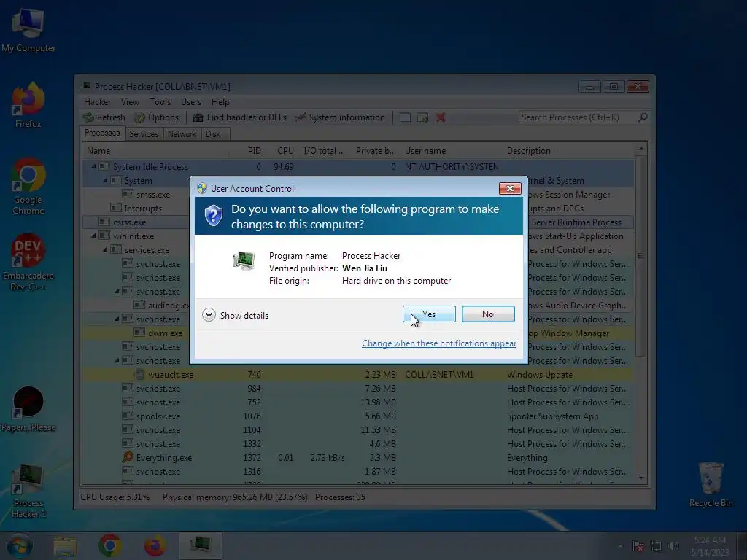This screenshot has height=560, width=747.
Task: Open the Help menu in Process Hacker
Action: (220, 102)
